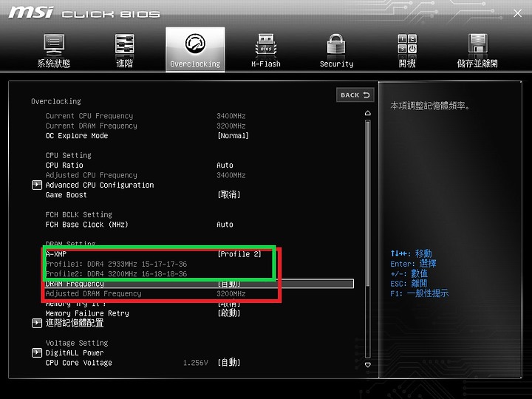Viewport: 532px width, 399px height.
Task: Go back with the BACK button
Action: (x=355, y=95)
